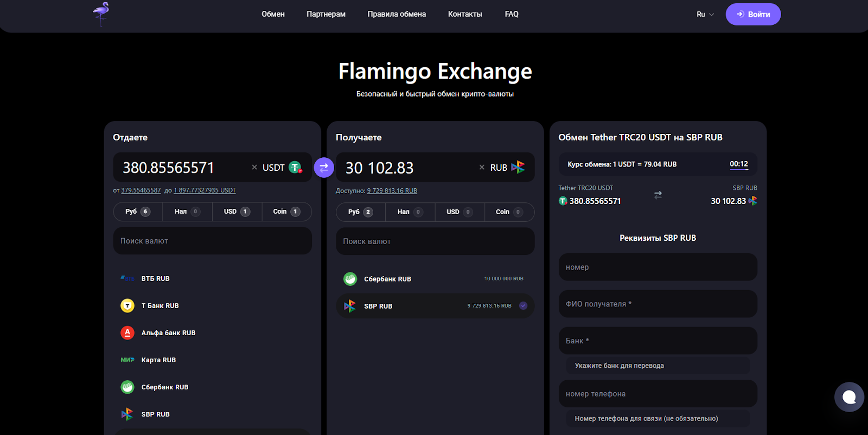Click the 10 000 000 RUB reserve value
Screen dimensions: 868x435
coord(504,279)
